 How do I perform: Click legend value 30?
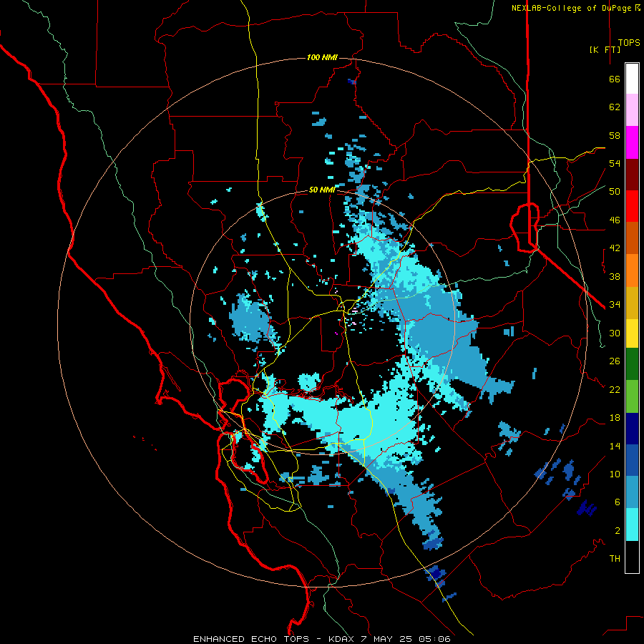pyautogui.click(x=615, y=333)
